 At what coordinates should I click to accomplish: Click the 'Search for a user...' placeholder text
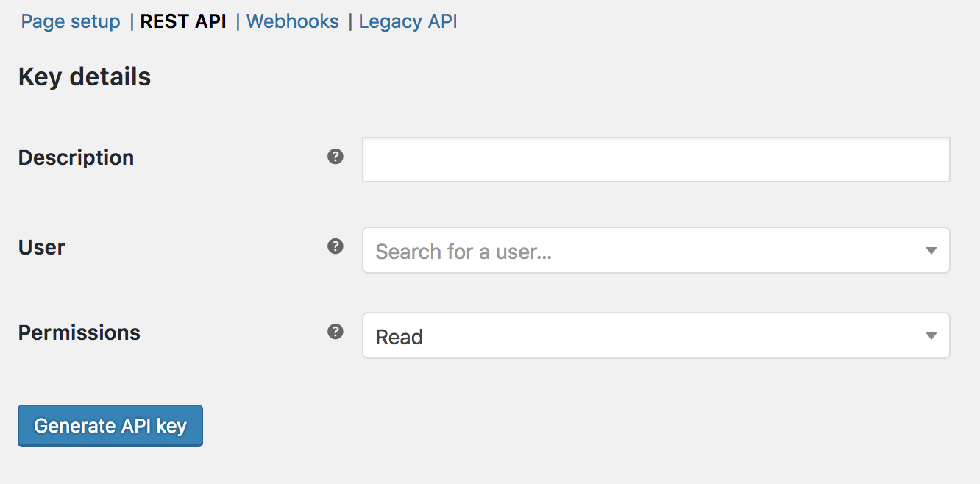464,252
